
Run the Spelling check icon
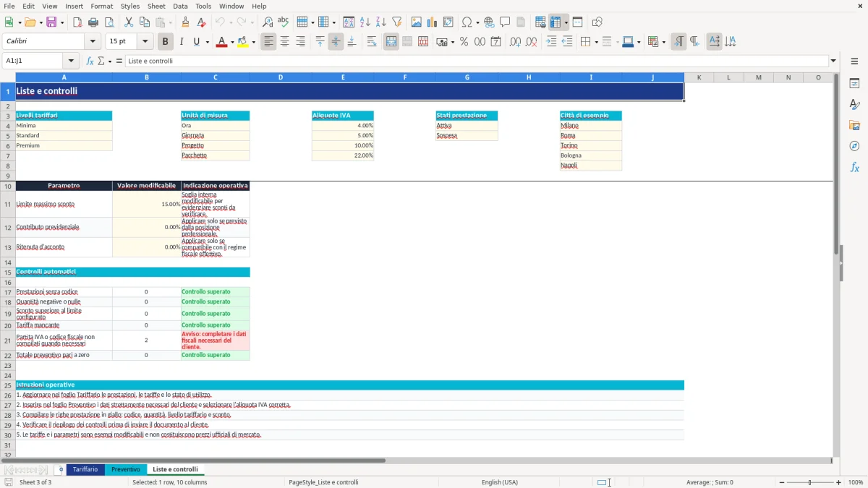pyautogui.click(x=284, y=22)
